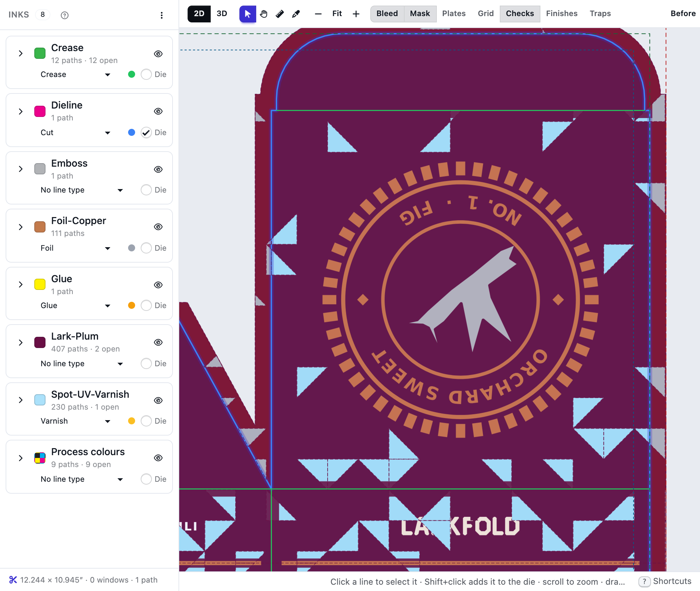Zoom out with the minus icon
Image resolution: width=700 pixels, height=591 pixels.
pyautogui.click(x=318, y=14)
